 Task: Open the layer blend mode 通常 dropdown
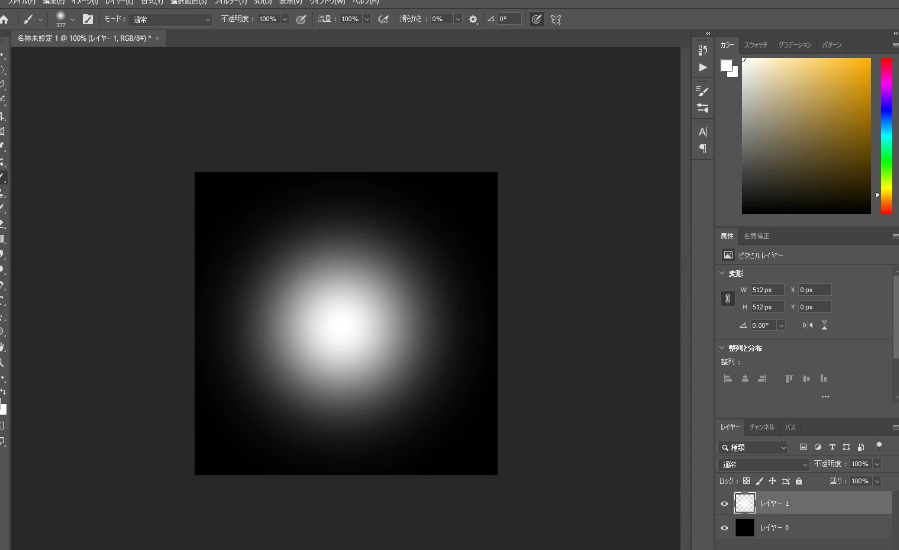point(763,465)
